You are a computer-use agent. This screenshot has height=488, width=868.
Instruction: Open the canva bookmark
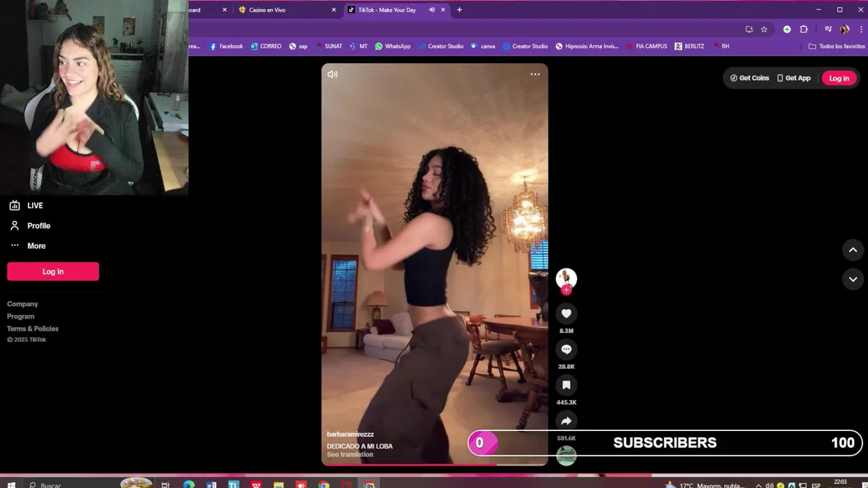(x=483, y=46)
